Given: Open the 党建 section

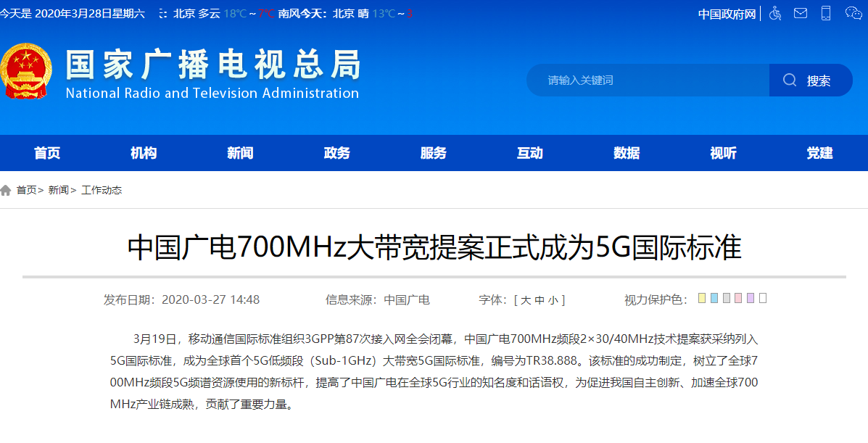Looking at the screenshot, I should (x=819, y=153).
